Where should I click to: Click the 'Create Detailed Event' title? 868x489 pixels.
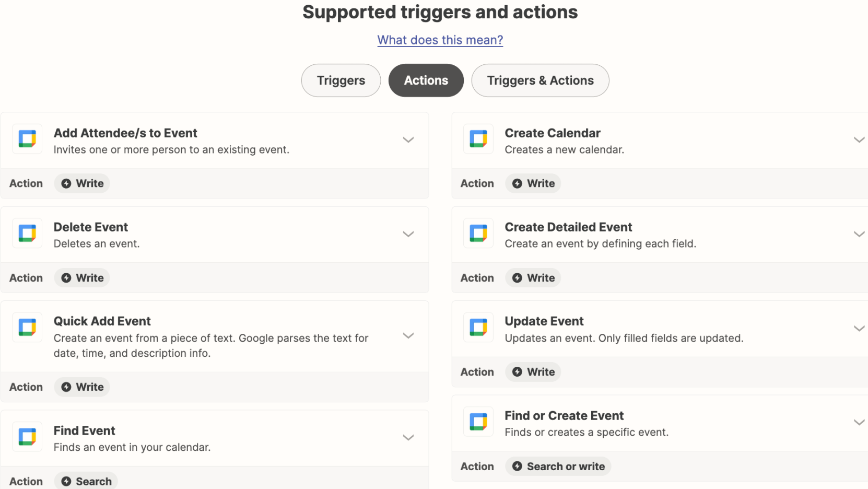568,227
